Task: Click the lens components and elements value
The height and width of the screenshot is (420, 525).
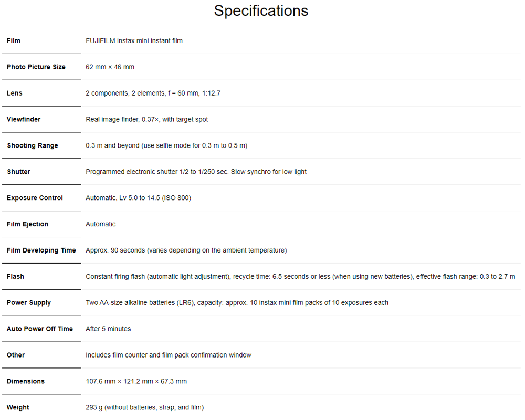Action: click(x=153, y=93)
